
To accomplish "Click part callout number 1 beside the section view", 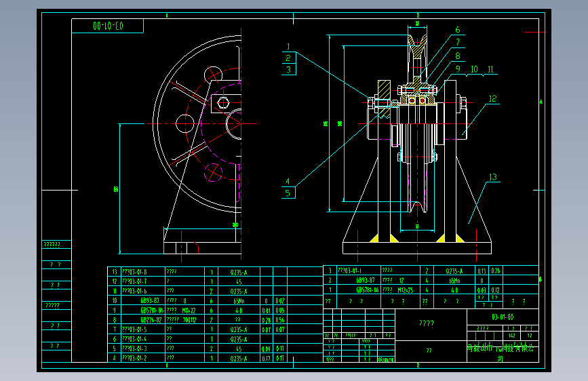I will pyautogui.click(x=288, y=47).
